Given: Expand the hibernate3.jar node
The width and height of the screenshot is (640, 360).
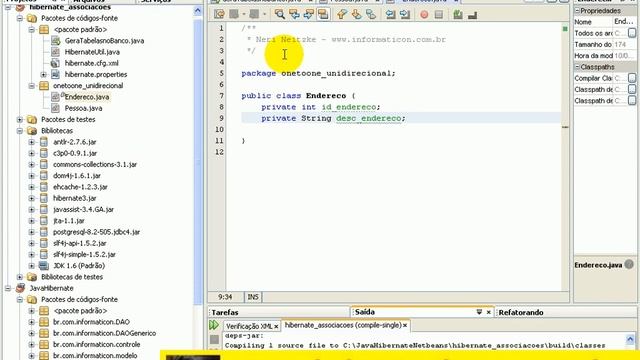Looking at the screenshot, I should pyautogui.click(x=31, y=198).
